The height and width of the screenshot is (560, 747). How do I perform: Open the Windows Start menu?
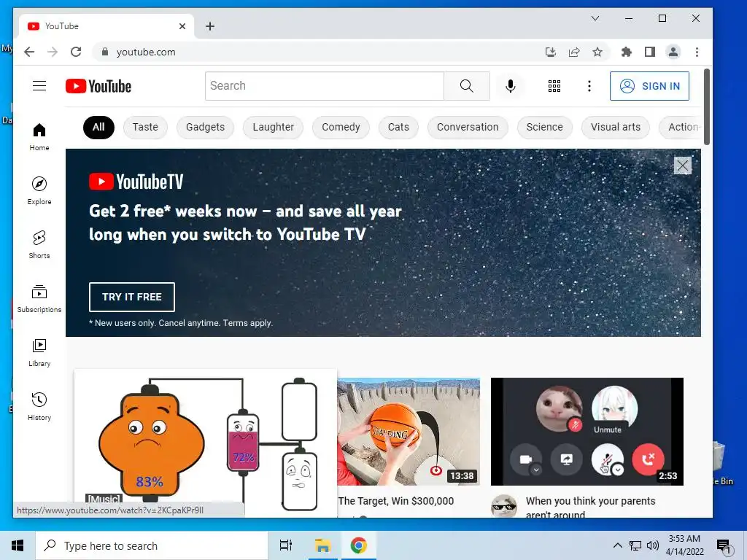point(18,545)
